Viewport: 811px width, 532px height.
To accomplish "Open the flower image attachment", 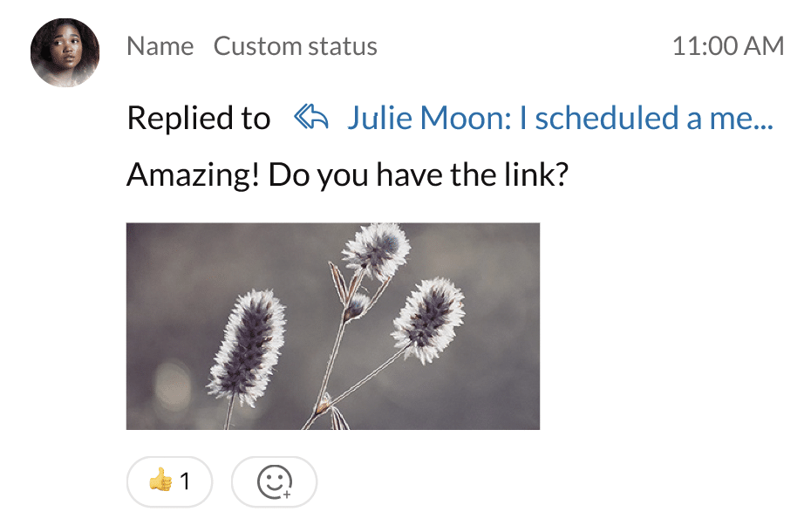I will [x=332, y=326].
